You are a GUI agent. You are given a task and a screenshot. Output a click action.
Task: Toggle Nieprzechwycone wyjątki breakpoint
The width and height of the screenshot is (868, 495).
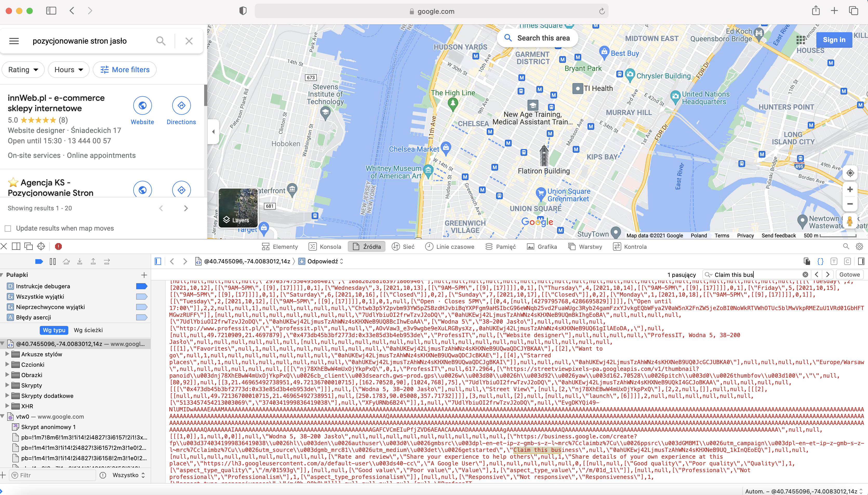(x=142, y=307)
